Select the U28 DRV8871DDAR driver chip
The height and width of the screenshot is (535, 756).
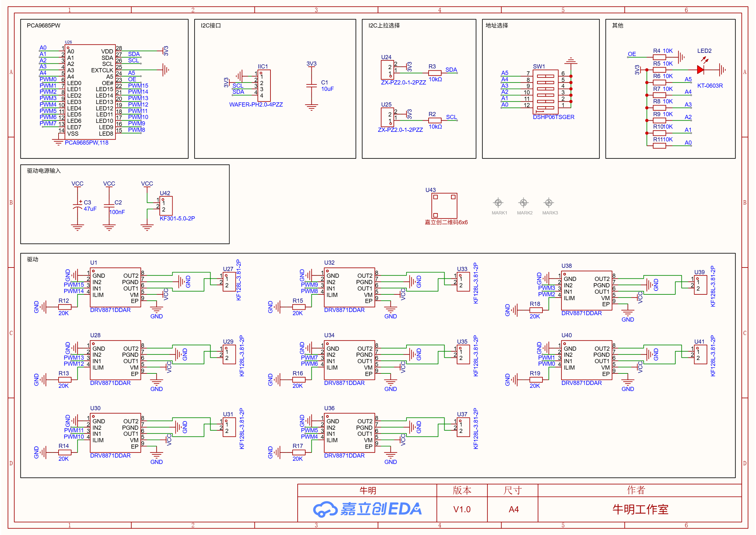click(115, 360)
